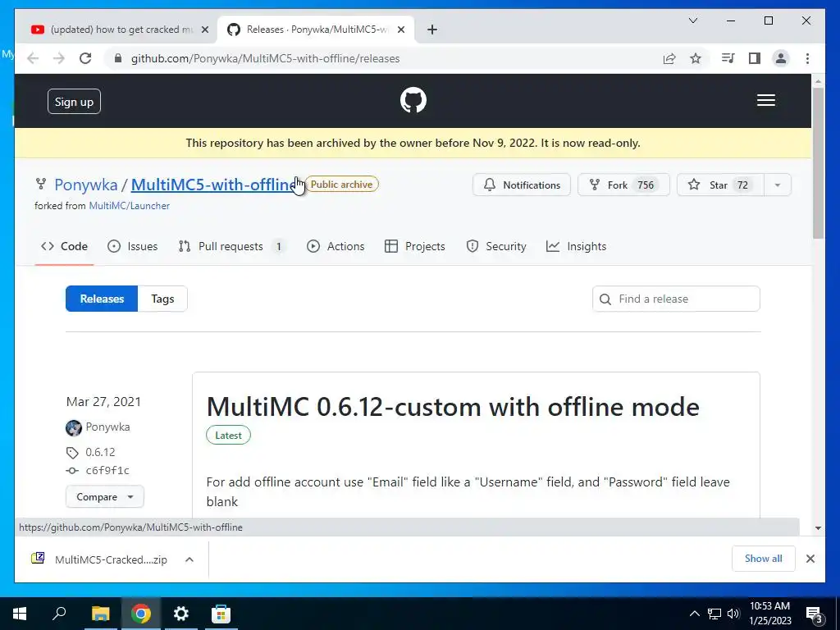Open File Explorer from taskbar
Screen dimensions: 840x630
pyautogui.click(x=100, y=614)
